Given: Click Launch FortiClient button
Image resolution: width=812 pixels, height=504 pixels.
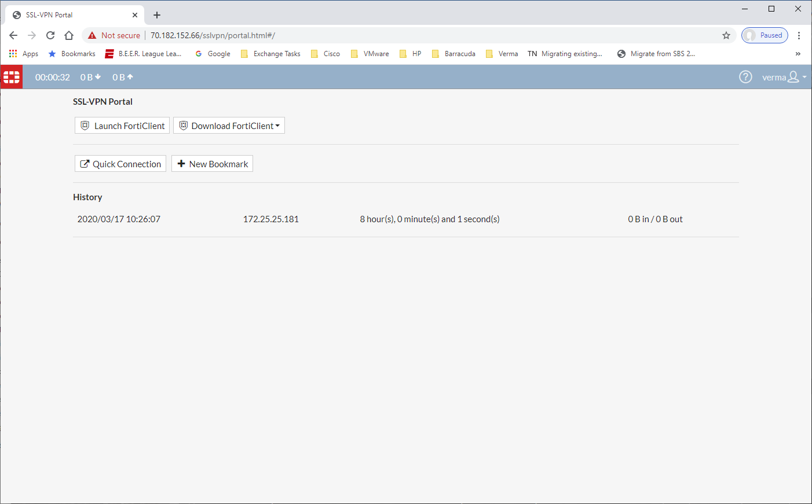Looking at the screenshot, I should 122,126.
